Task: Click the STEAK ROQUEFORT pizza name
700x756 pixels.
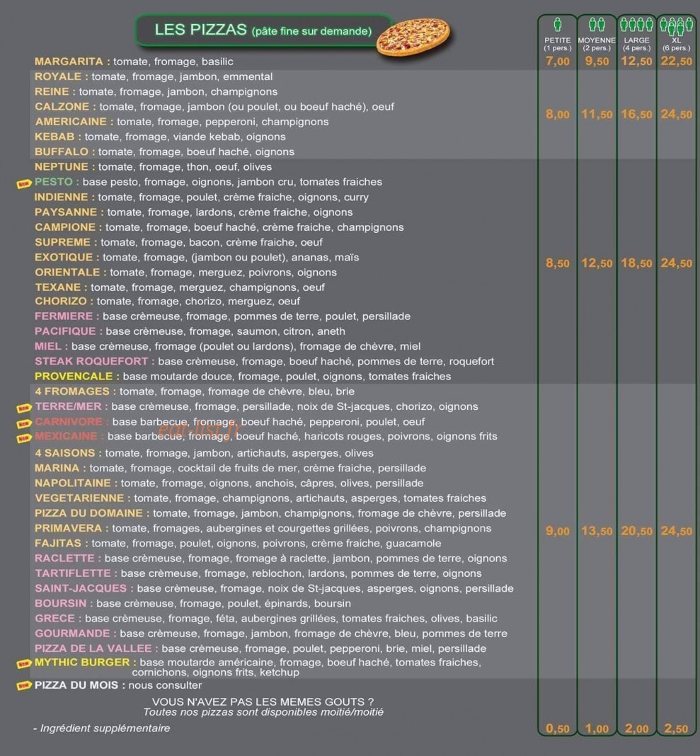Action: pyautogui.click(x=91, y=361)
